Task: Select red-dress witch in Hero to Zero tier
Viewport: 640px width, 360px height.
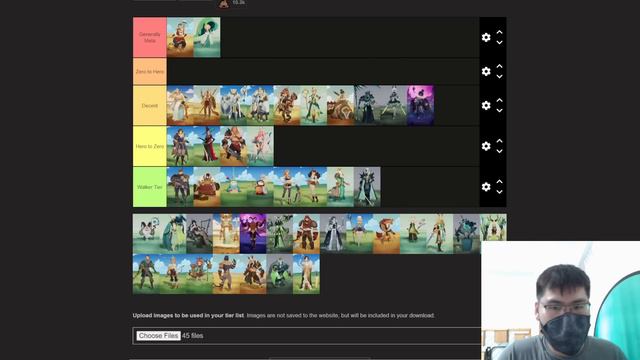Action: 207,146
